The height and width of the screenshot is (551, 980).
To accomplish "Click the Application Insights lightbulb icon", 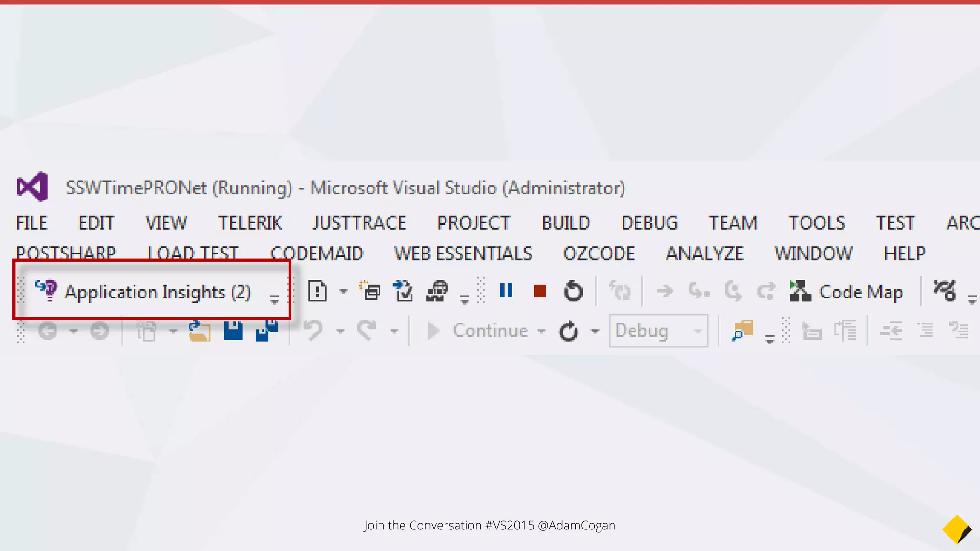I will [47, 290].
